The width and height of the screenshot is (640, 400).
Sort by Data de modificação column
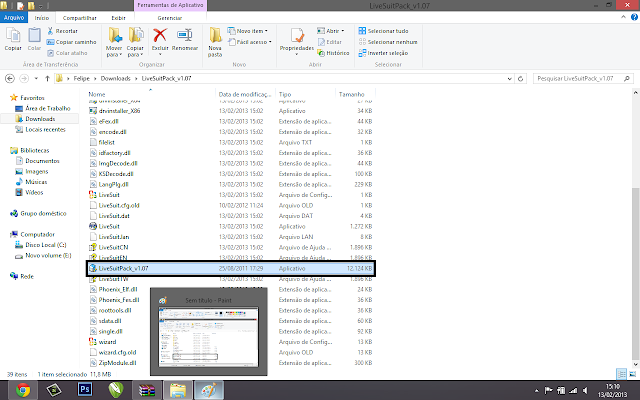pyautogui.click(x=245, y=94)
